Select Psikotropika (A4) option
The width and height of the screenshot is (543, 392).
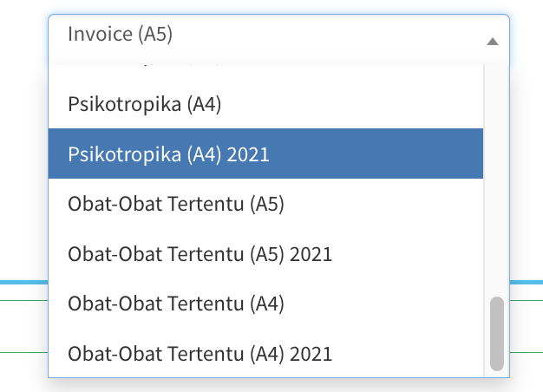265,104
